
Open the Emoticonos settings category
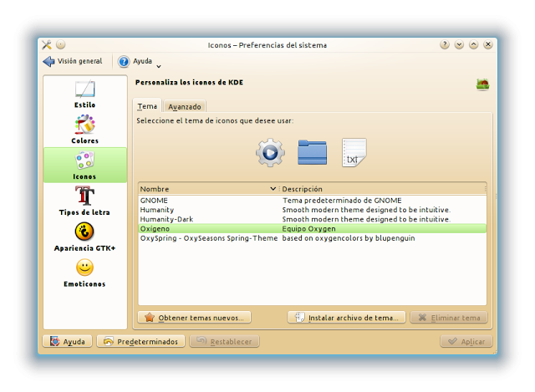click(84, 272)
